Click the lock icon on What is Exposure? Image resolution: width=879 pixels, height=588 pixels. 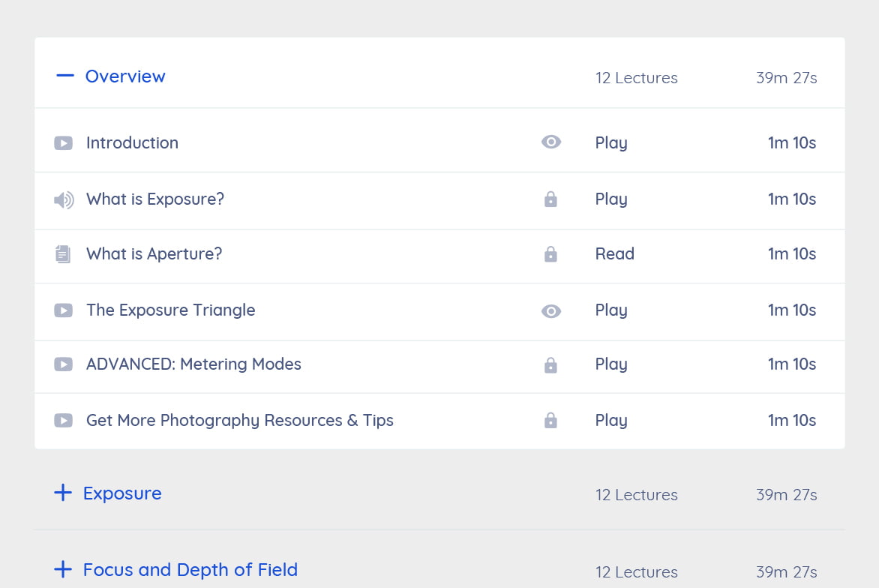point(551,199)
